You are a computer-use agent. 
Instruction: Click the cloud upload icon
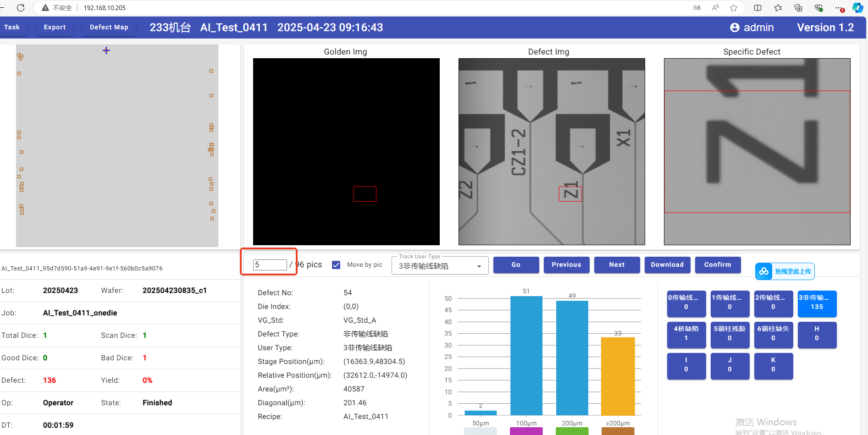764,271
